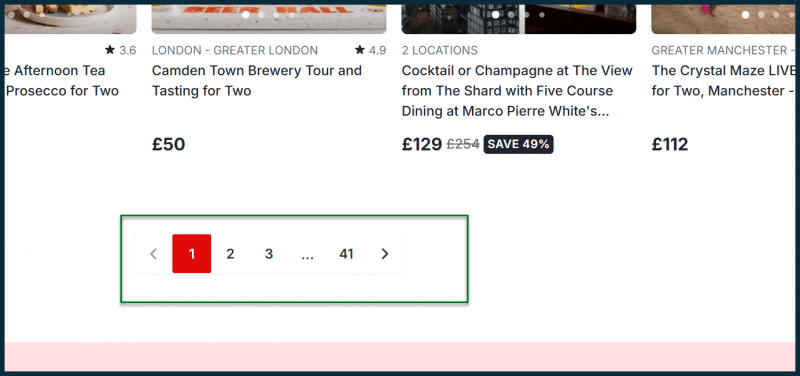
Task: Select active carousel dot on Shard image
Action: click(495, 15)
